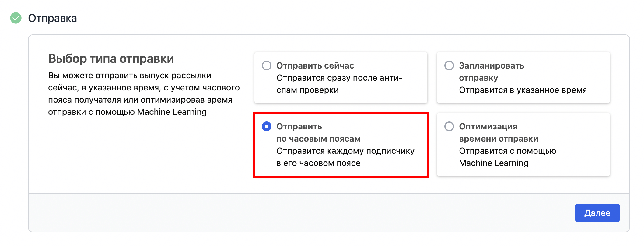Click the Отправить сейчас card title

315,65
